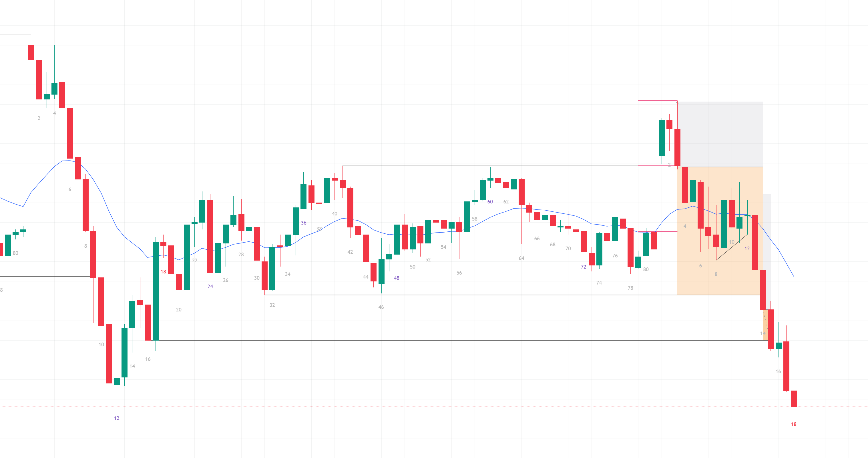Screen dimensions: 868x458
Task: Click the purple bar count label 72
Action: [584, 267]
